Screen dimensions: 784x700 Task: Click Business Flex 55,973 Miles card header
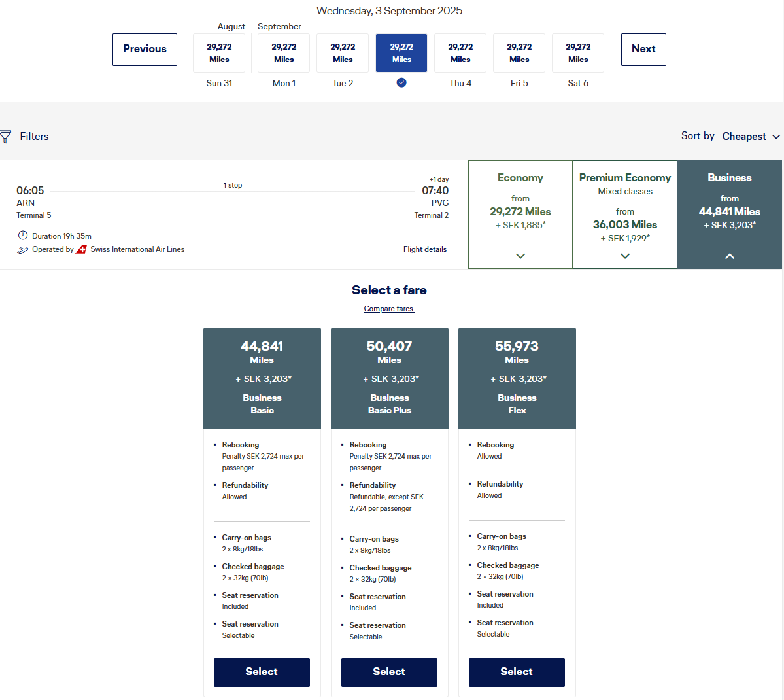click(x=517, y=378)
